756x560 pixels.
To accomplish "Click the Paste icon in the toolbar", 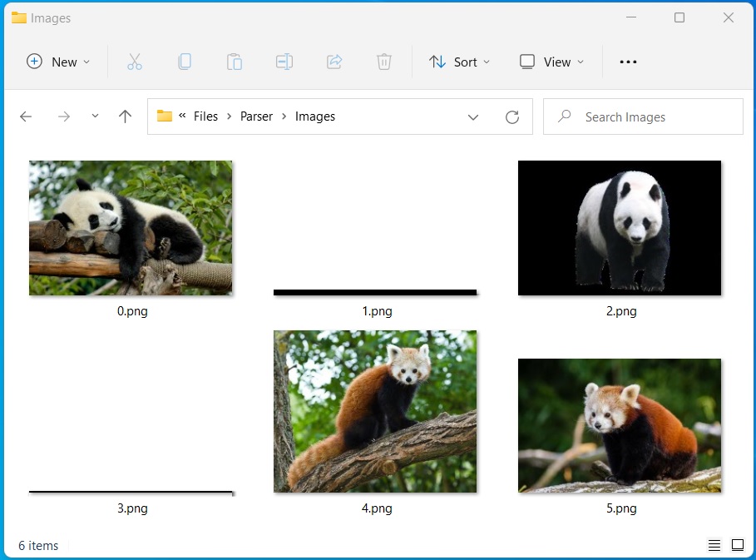I will pos(234,62).
